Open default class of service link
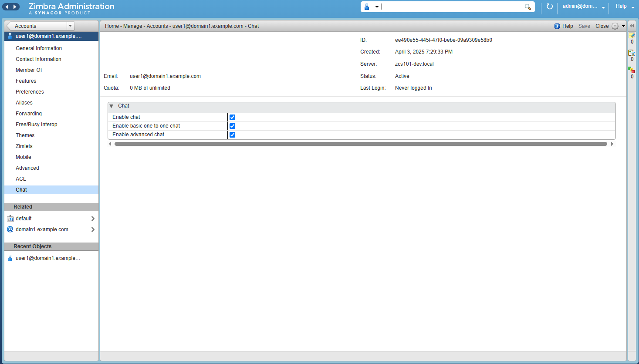The width and height of the screenshot is (639, 364). tap(24, 219)
